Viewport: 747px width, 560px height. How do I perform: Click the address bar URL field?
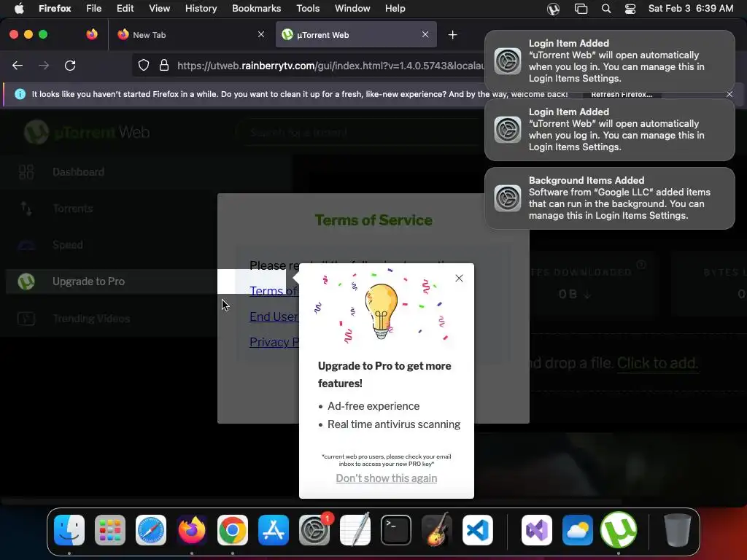[x=330, y=66]
